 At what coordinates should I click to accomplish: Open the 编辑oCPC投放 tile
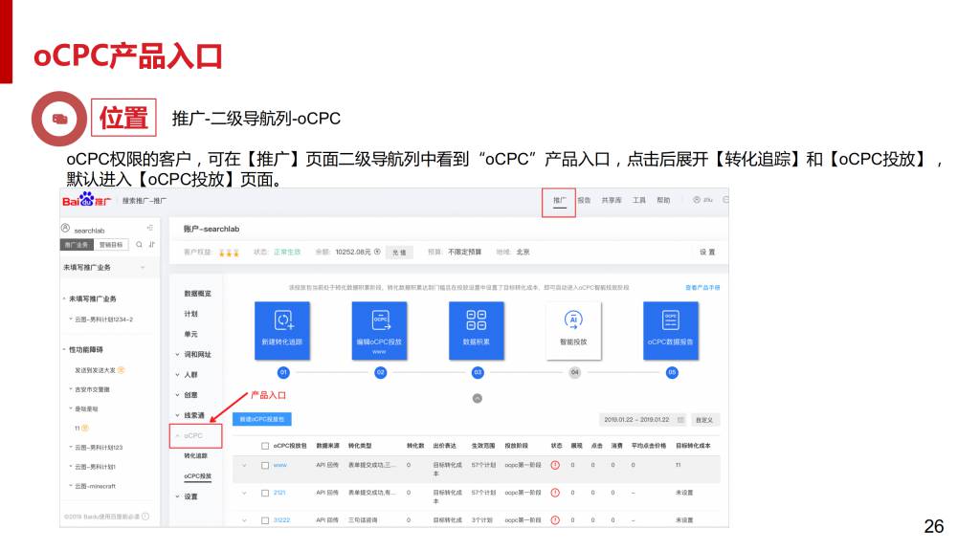(379, 320)
